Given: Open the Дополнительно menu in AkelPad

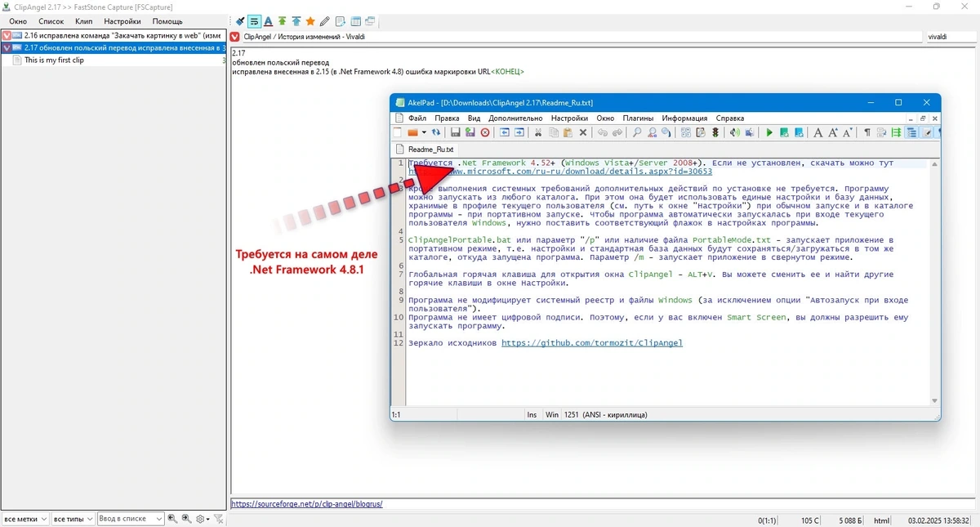Looking at the screenshot, I should 515,118.
